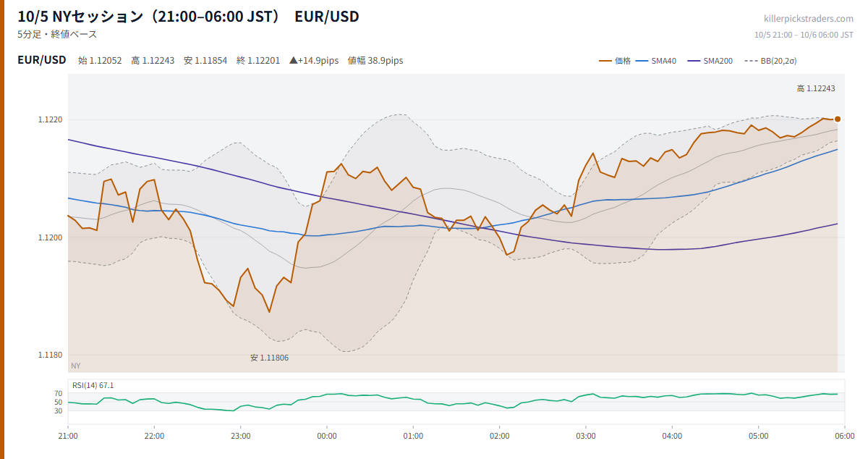This screenshot has height=459, width=868.
Task: Click the x-axis time label '00:00'
Action: [327, 436]
